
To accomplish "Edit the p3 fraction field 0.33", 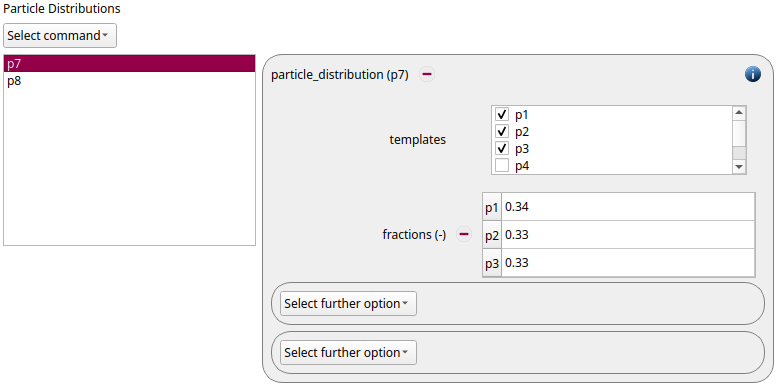I will tap(628, 262).
